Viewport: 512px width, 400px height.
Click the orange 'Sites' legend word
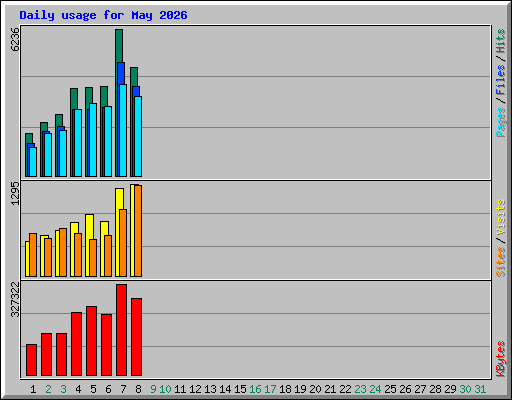(x=500, y=262)
